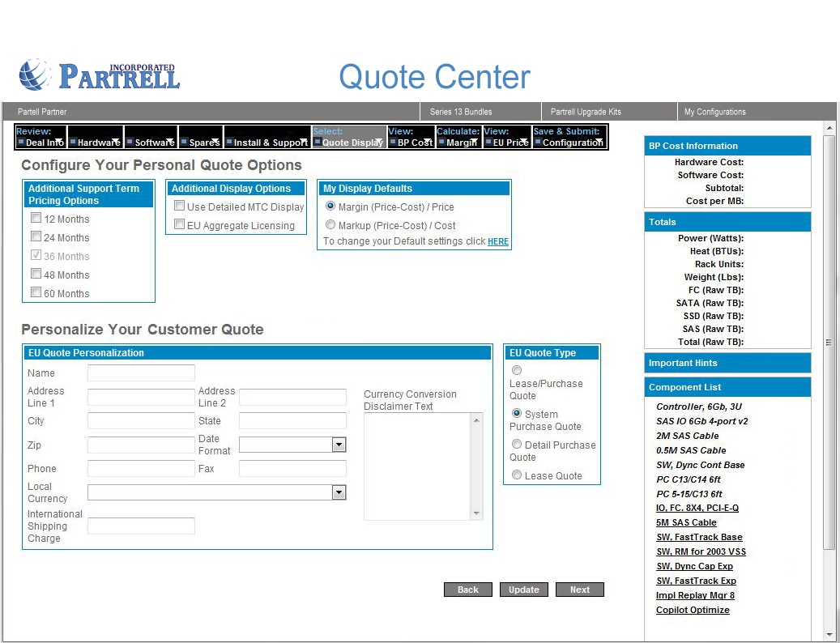This screenshot has width=840, height=643.
Task: Enable EU Aggregate Licensing
Action: [180, 224]
